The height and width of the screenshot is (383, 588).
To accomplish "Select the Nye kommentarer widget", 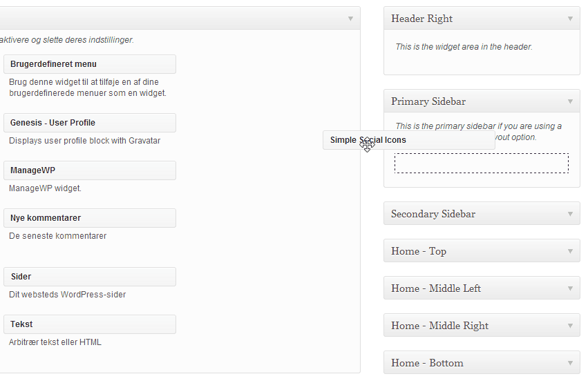I will point(90,218).
